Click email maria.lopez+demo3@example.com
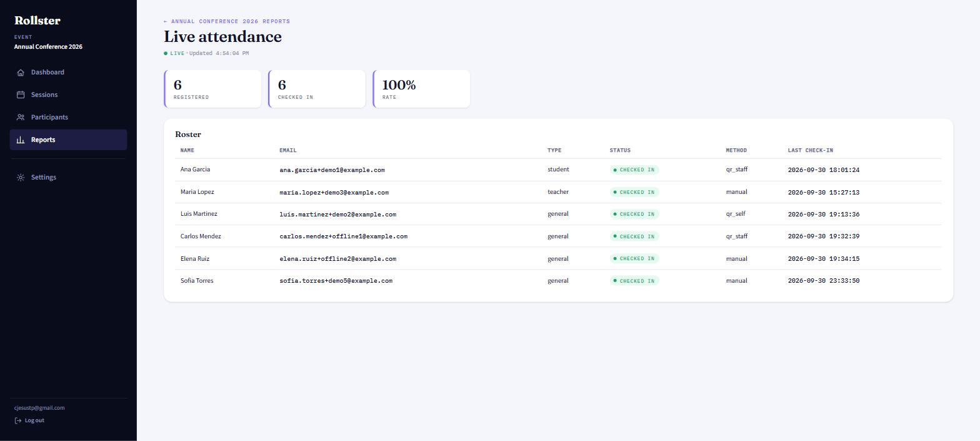The width and height of the screenshot is (980, 441). pos(334,193)
